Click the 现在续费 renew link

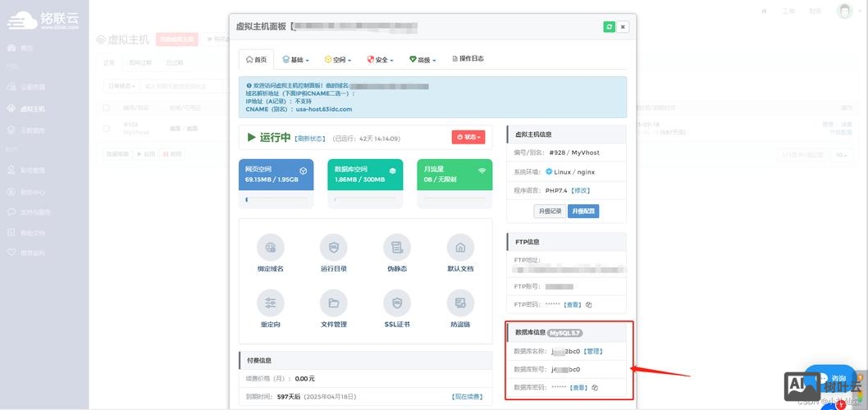pyautogui.click(x=467, y=397)
